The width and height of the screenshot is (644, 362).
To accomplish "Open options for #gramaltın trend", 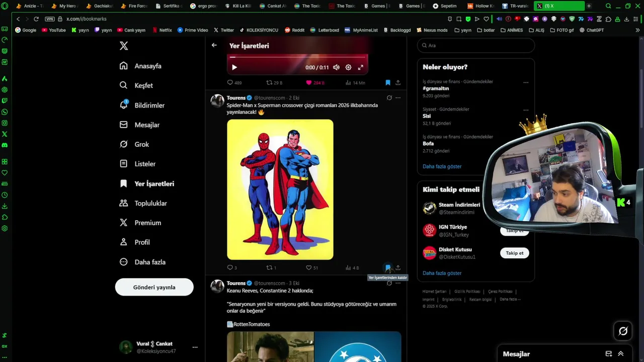I will [x=526, y=82].
